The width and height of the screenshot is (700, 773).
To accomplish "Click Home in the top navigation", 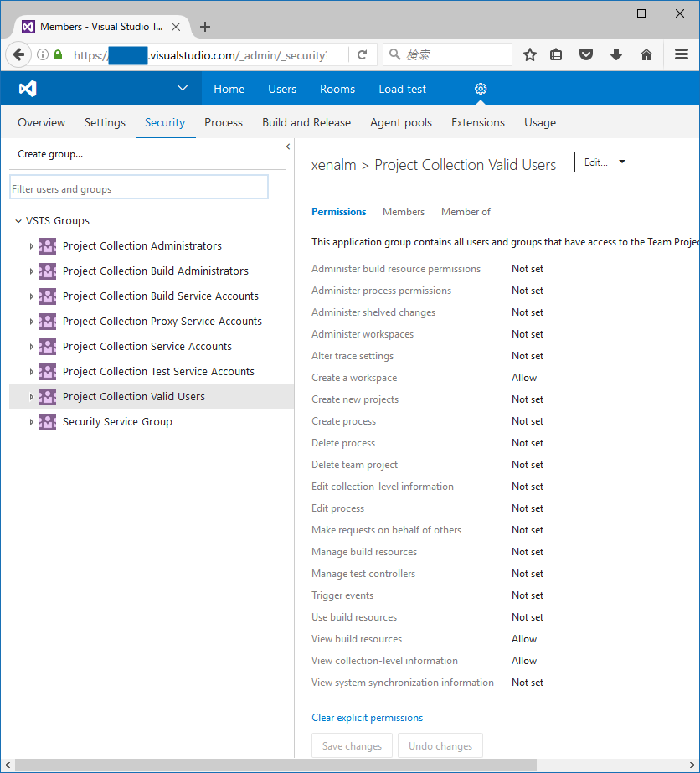I will click(x=229, y=89).
